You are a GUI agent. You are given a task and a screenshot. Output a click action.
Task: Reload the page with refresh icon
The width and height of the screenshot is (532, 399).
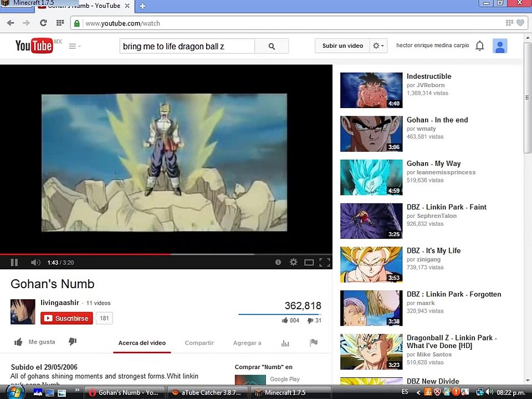pos(43,23)
